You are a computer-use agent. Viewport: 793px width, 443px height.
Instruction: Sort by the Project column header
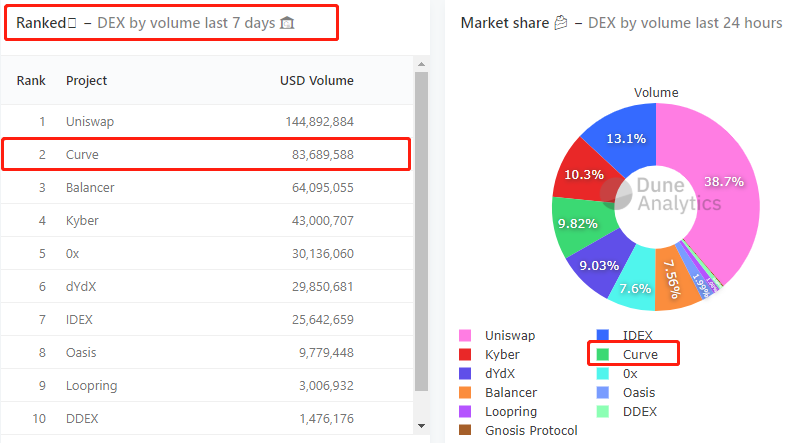click(86, 81)
